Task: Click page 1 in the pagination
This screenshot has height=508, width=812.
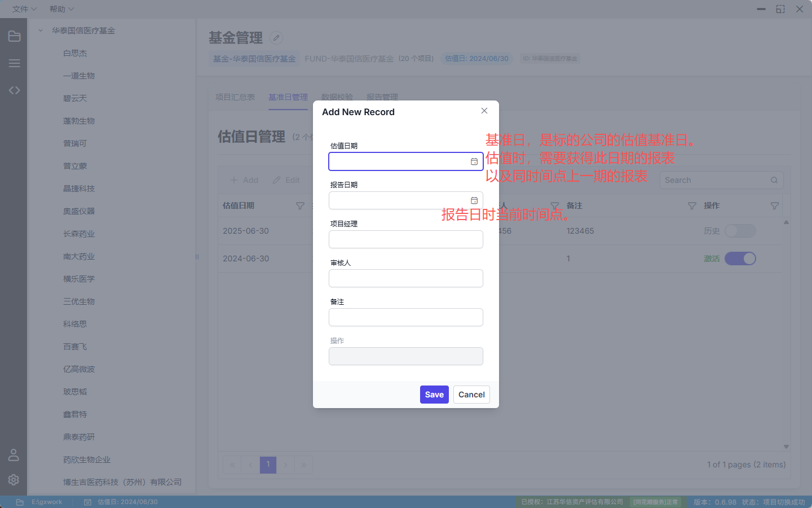Action: [268, 465]
